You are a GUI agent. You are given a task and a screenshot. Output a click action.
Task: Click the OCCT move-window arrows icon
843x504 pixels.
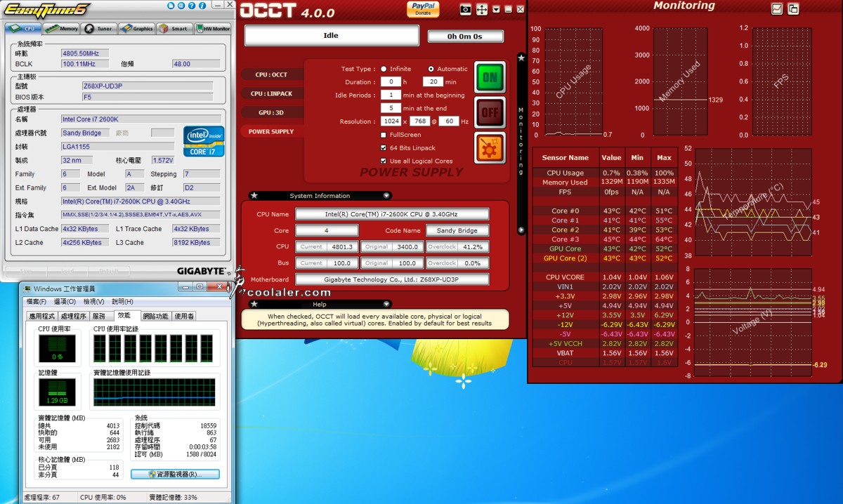click(482, 10)
